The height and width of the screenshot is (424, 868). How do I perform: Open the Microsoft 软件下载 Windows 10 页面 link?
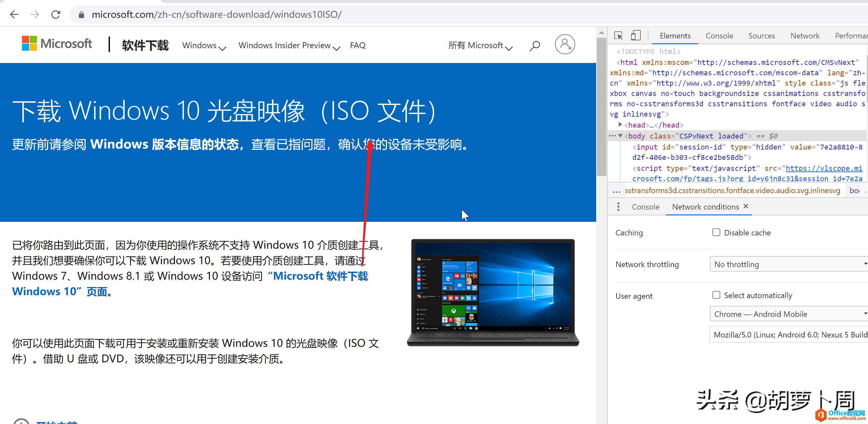pyautogui.click(x=190, y=284)
